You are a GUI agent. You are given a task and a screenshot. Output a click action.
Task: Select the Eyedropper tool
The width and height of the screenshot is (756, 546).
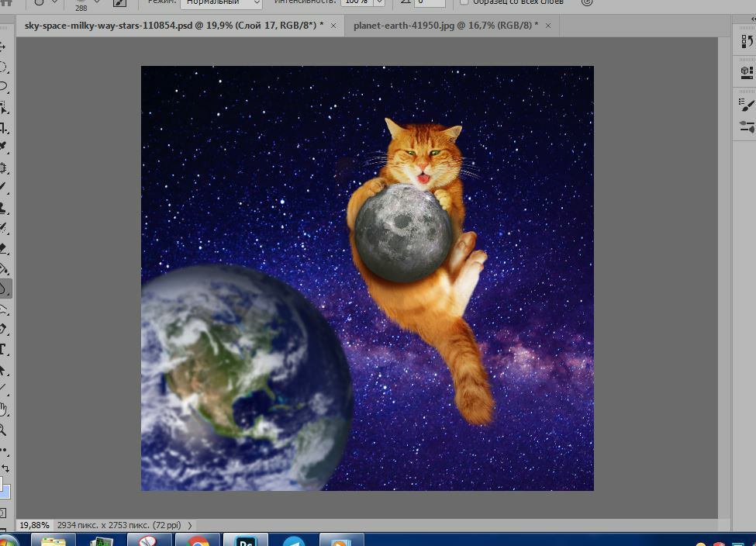click(x=3, y=147)
